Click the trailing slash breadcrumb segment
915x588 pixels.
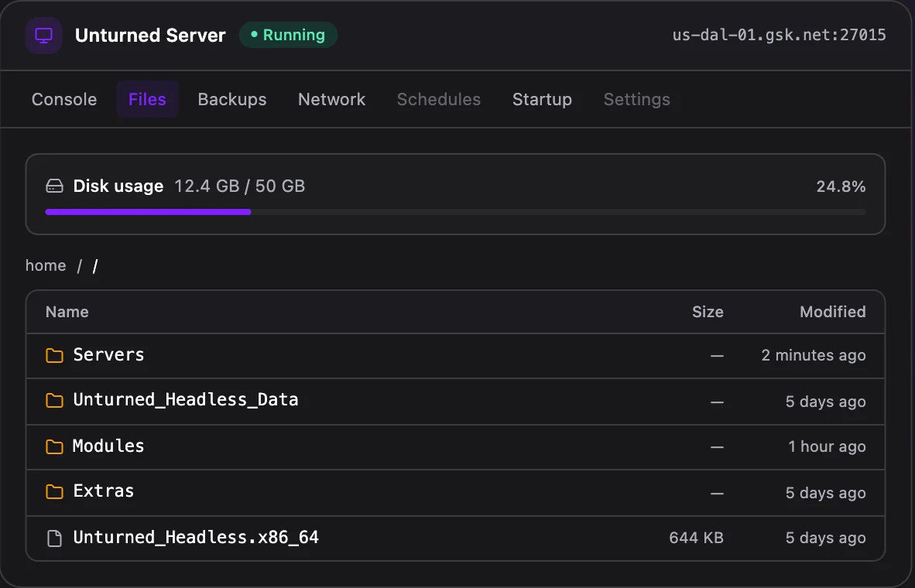[95, 266]
